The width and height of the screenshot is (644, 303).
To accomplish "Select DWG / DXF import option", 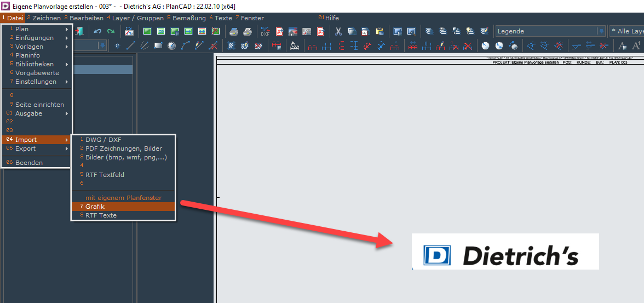I will click(103, 140).
